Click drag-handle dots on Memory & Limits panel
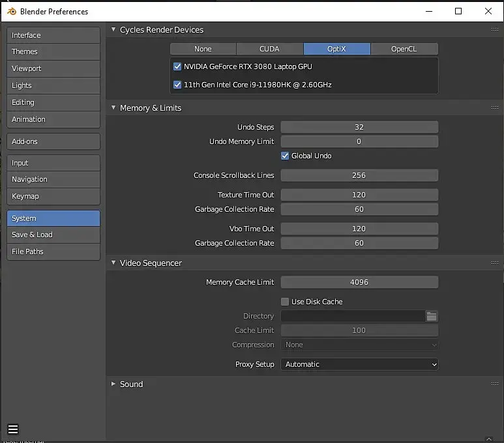Image resolution: width=504 pixels, height=443 pixels. pos(494,108)
